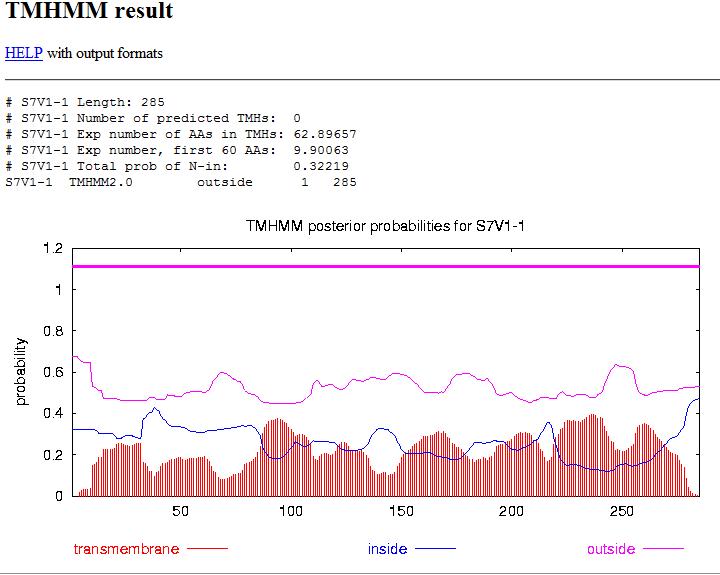This screenshot has height=575, width=720.
Task: Click the magenta outside legend line
Action: pyautogui.click(x=663, y=549)
